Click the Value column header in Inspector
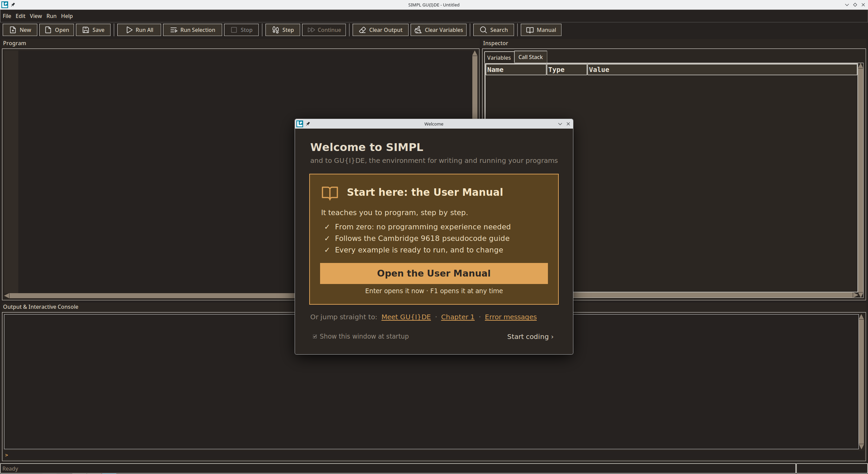This screenshot has width=868, height=474. click(x=722, y=70)
